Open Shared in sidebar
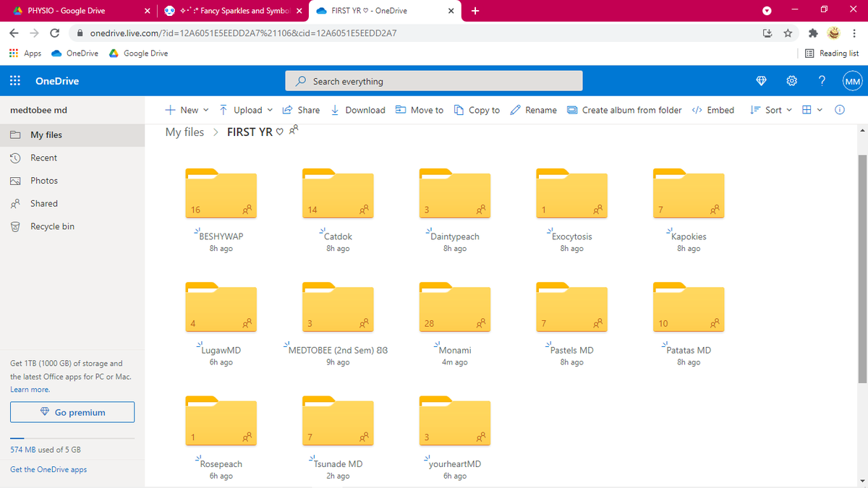 tap(72, 204)
